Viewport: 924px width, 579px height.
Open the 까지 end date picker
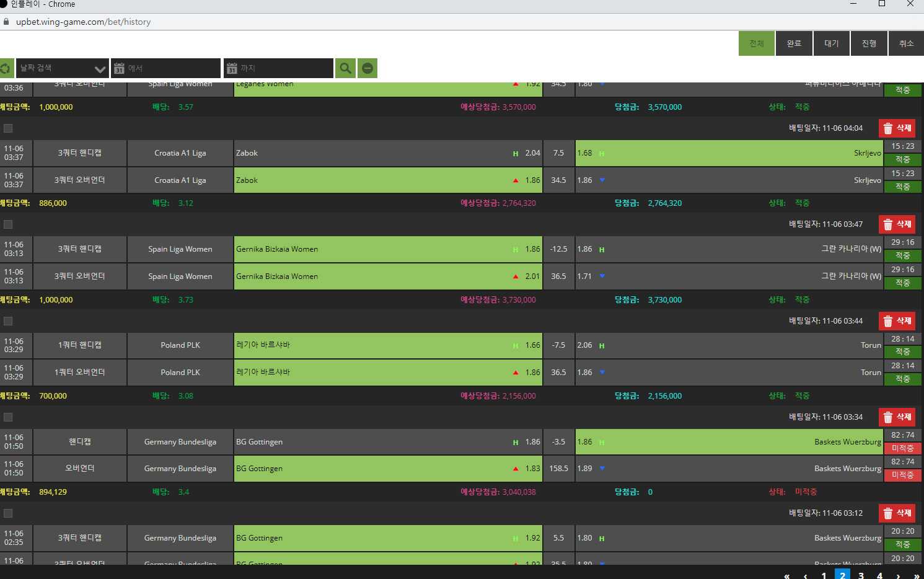click(x=278, y=68)
